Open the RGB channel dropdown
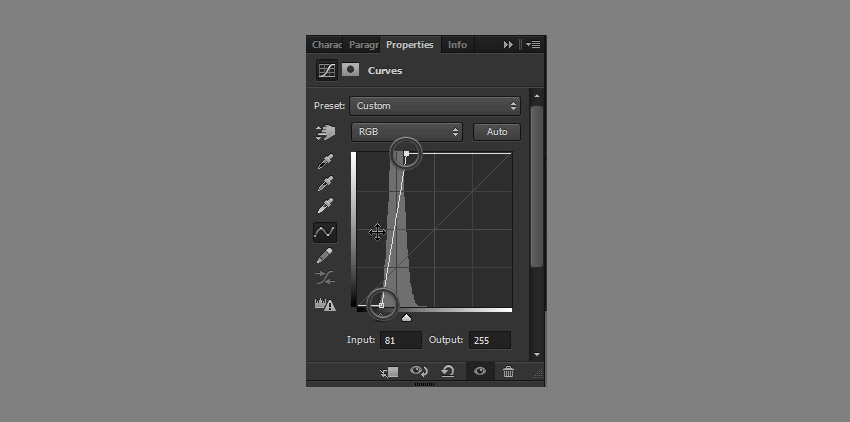 pos(407,132)
